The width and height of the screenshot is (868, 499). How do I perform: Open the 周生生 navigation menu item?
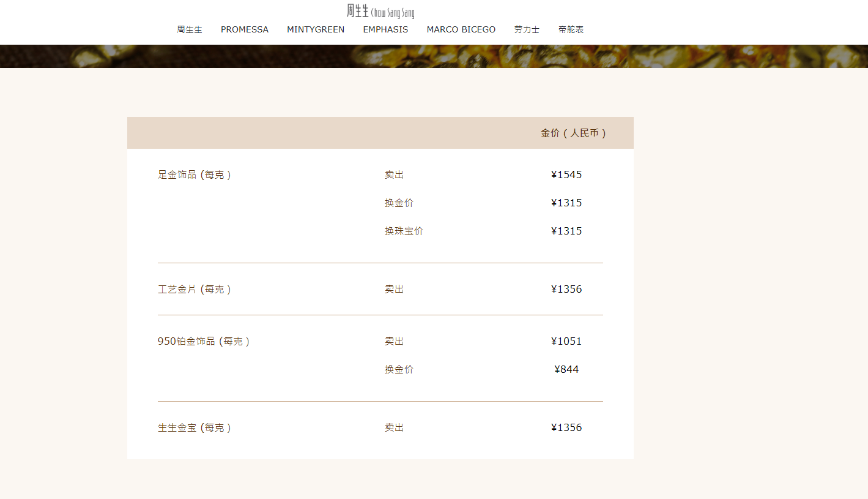(x=190, y=29)
